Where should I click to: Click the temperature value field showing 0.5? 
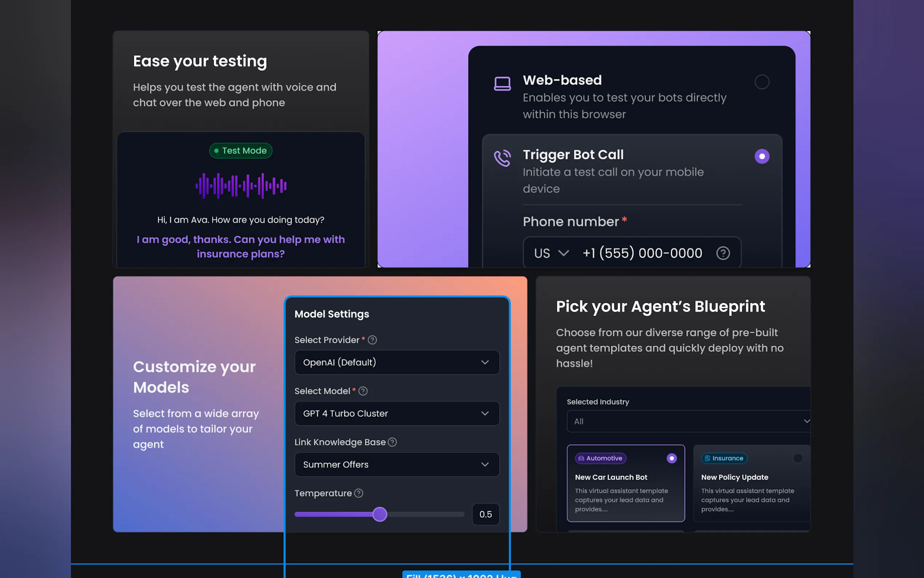pyautogui.click(x=486, y=515)
